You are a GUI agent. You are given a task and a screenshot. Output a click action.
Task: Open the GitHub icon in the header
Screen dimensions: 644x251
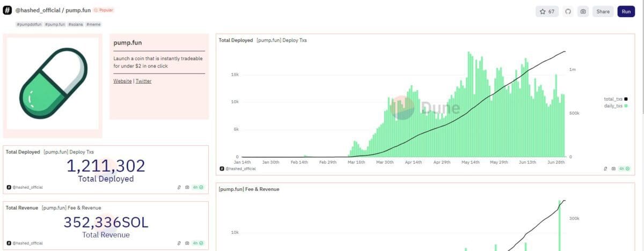pyautogui.click(x=568, y=11)
